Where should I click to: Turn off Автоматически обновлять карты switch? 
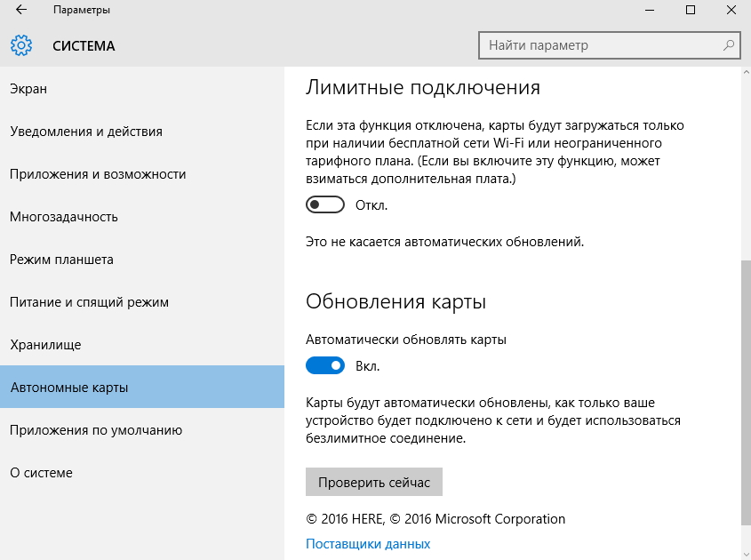[324, 365]
